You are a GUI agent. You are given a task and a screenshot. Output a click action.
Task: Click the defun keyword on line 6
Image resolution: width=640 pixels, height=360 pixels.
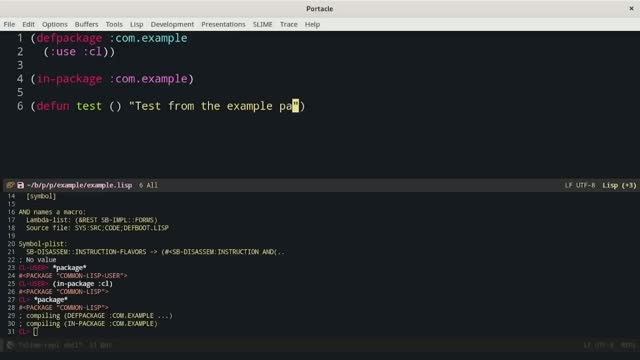53,106
